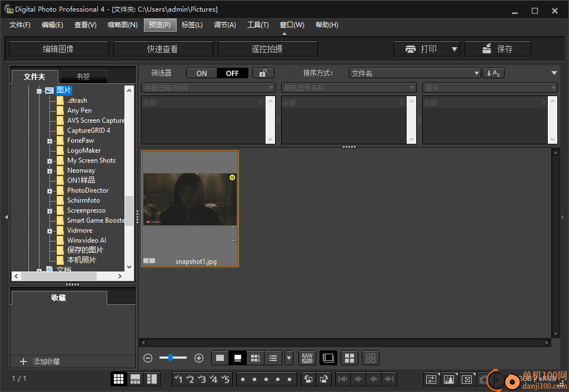Open the navigator palette icon
Screen dimensions: 569x392
(x=467, y=380)
